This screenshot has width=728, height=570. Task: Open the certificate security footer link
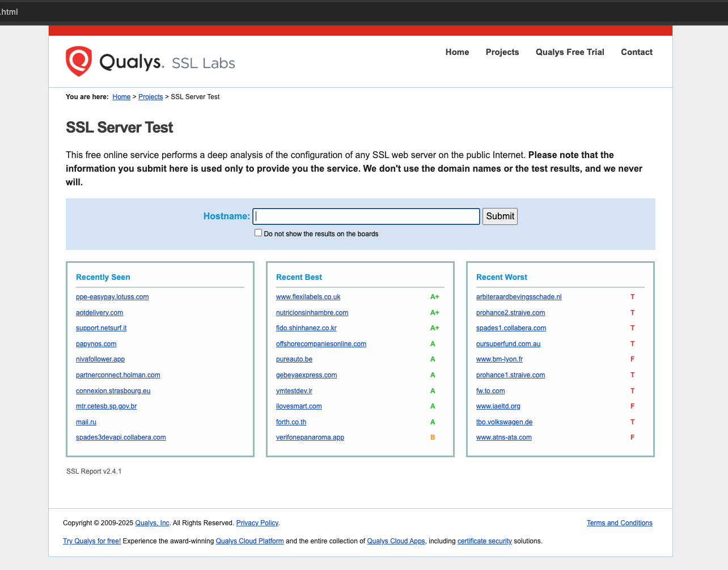[485, 541]
